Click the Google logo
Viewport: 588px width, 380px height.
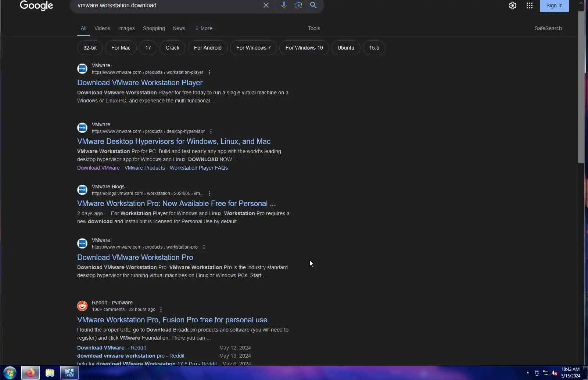point(36,6)
